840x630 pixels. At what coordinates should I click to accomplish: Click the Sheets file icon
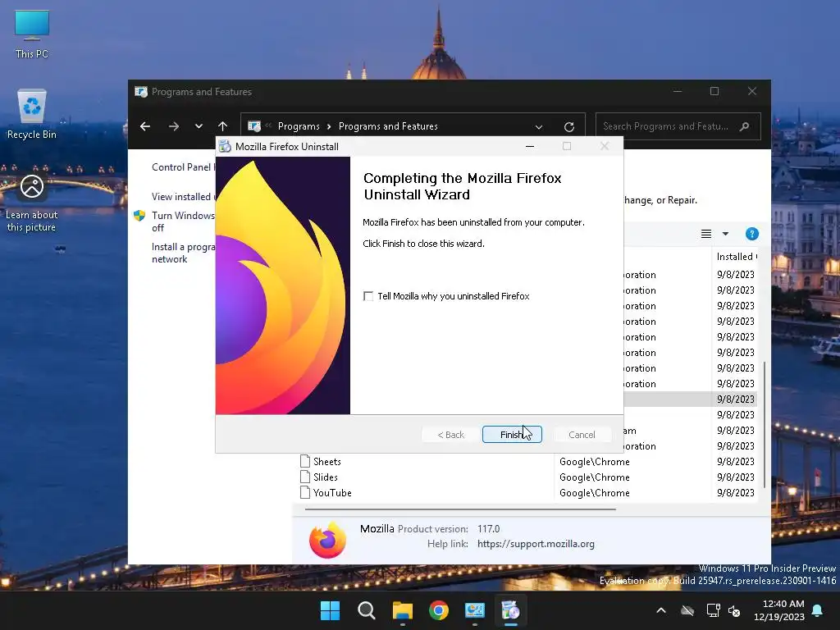(305, 461)
